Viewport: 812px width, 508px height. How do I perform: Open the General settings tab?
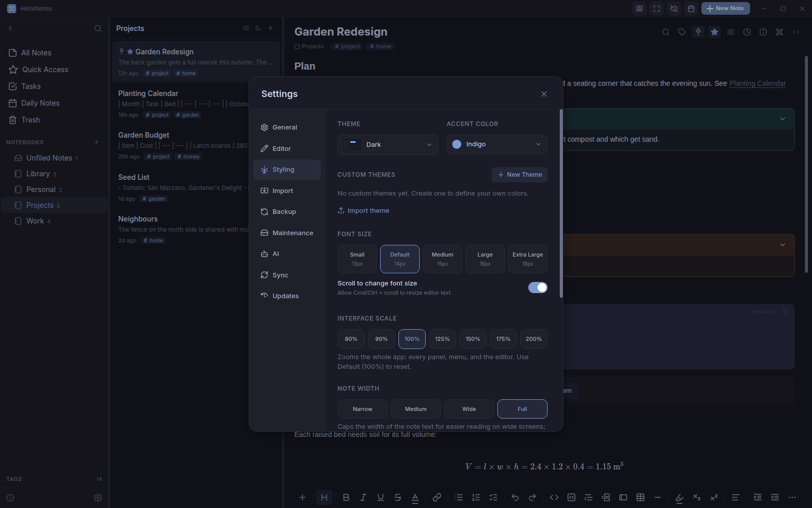point(287,128)
